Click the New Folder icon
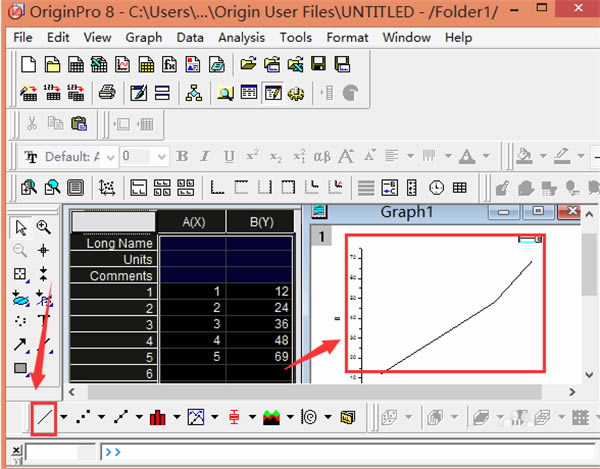 (x=52, y=64)
